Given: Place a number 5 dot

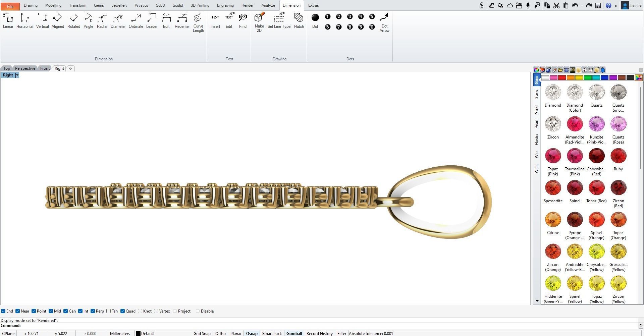Looking at the screenshot, I should point(372,17).
